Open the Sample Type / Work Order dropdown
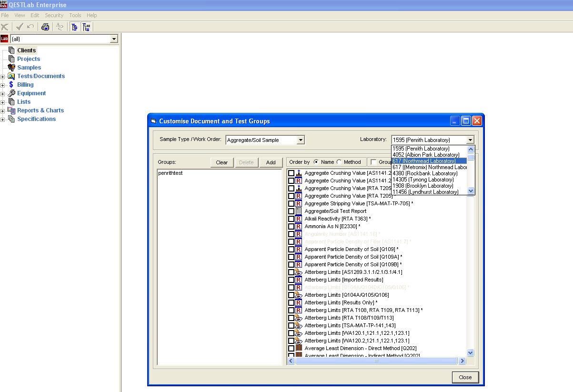Image resolution: width=573 pixels, height=392 pixels. click(x=300, y=140)
